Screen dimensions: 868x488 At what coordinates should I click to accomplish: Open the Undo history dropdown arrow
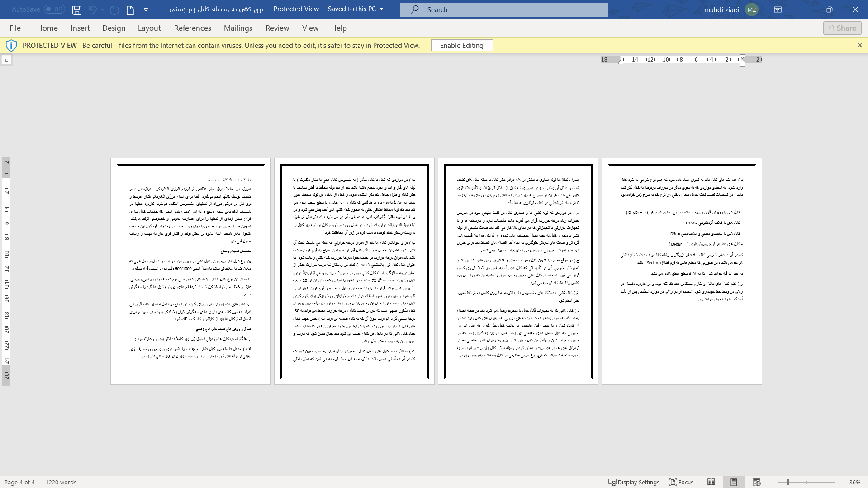coord(103,9)
